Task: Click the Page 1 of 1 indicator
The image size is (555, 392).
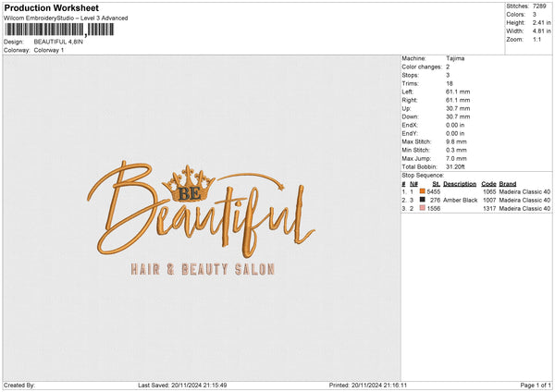Action: pyautogui.click(x=536, y=385)
